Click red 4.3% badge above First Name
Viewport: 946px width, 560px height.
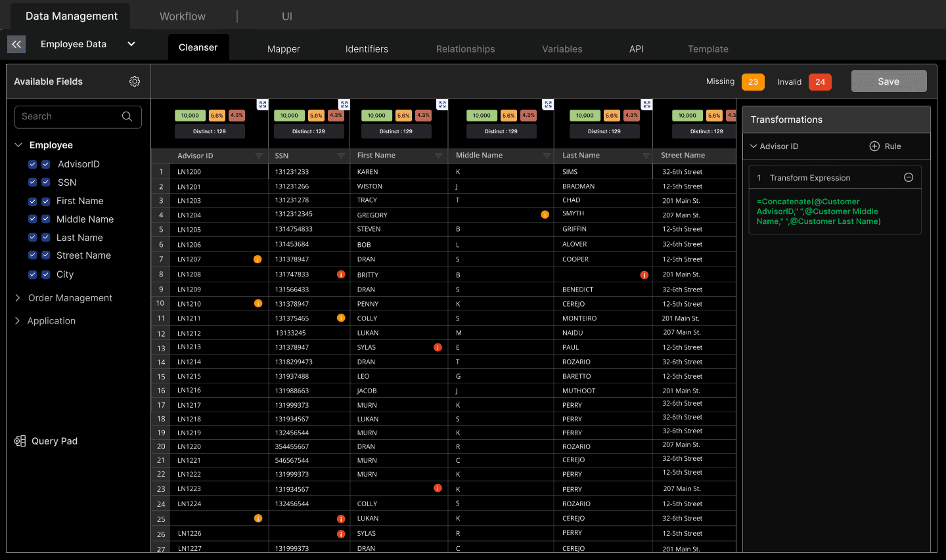423,116
